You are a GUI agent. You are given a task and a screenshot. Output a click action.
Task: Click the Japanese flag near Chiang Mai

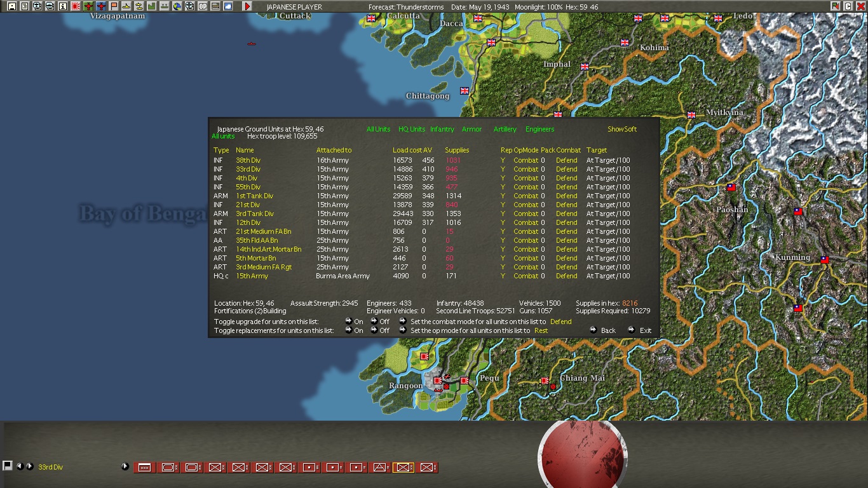[545, 381]
